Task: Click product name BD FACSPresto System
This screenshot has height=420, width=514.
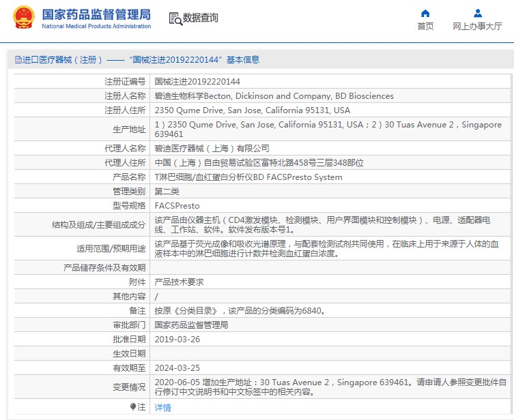Action: (x=248, y=177)
